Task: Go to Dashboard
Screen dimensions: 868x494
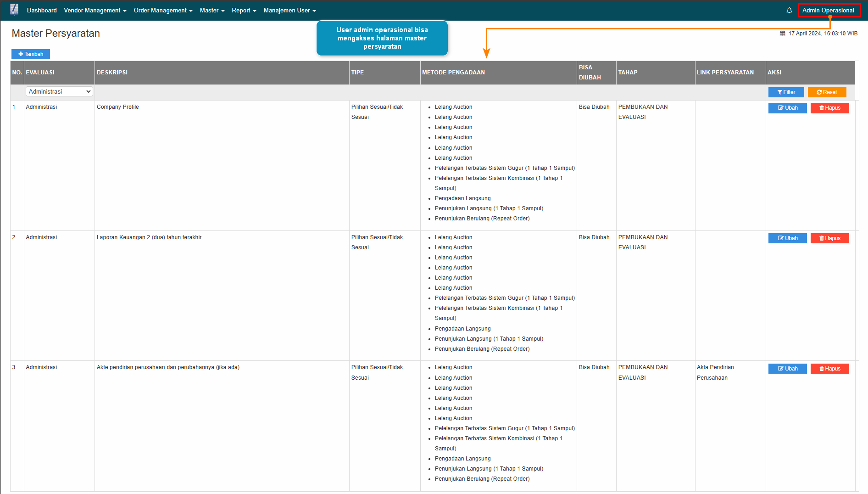Action: click(42, 11)
